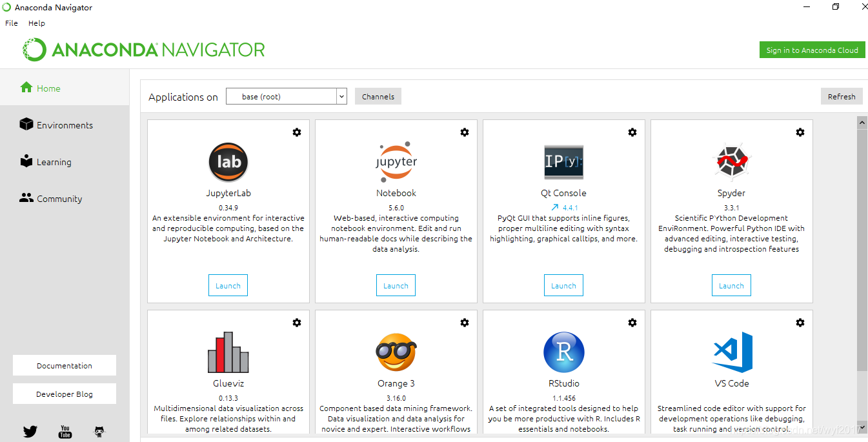The width and height of the screenshot is (868, 442).
Task: Click the Orange 3 version 3.16.0
Action: click(x=396, y=398)
